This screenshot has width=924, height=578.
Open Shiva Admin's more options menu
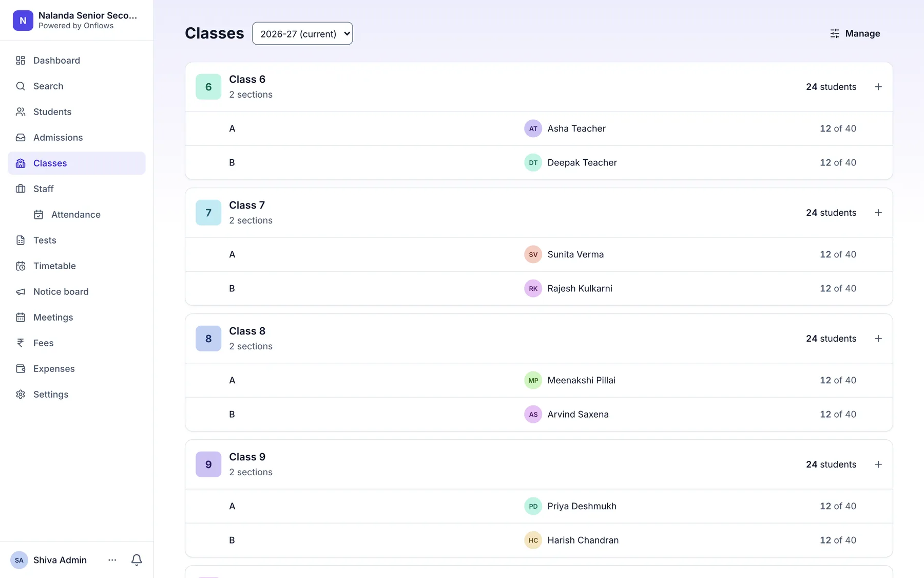[112, 560]
